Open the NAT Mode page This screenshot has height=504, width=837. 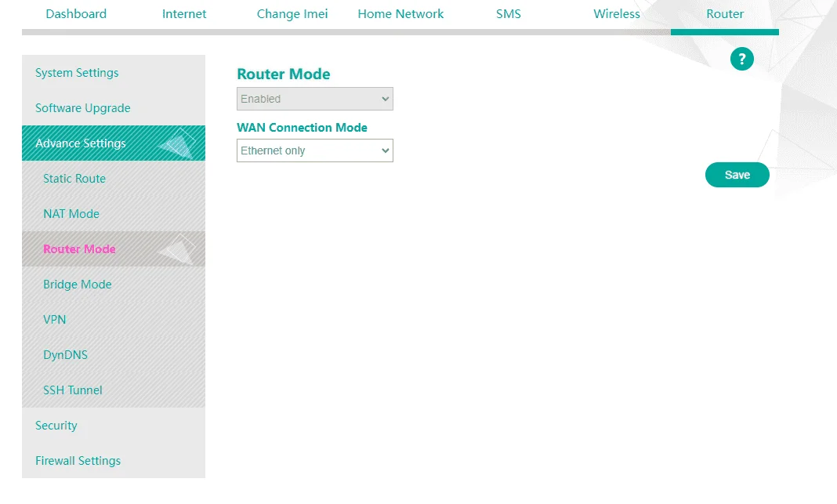(x=113, y=213)
